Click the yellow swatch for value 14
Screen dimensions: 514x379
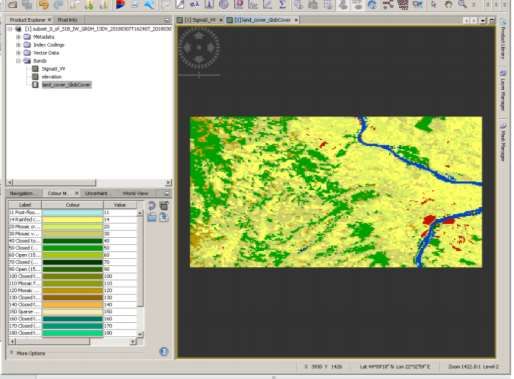(72, 220)
